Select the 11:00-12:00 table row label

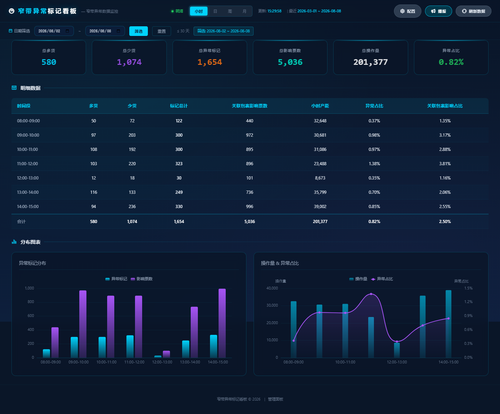point(27,164)
